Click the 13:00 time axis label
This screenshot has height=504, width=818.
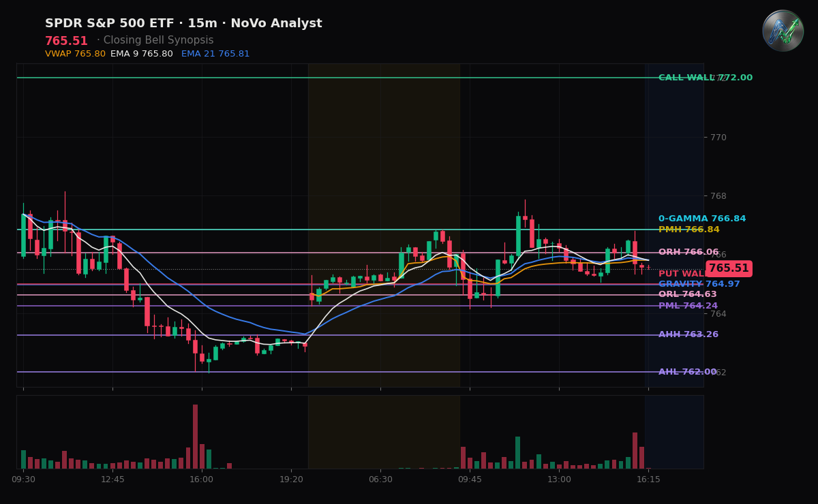pos(559,479)
